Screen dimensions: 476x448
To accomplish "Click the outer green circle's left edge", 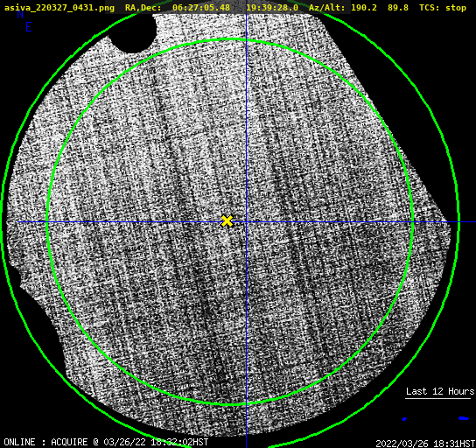I will [3, 223].
